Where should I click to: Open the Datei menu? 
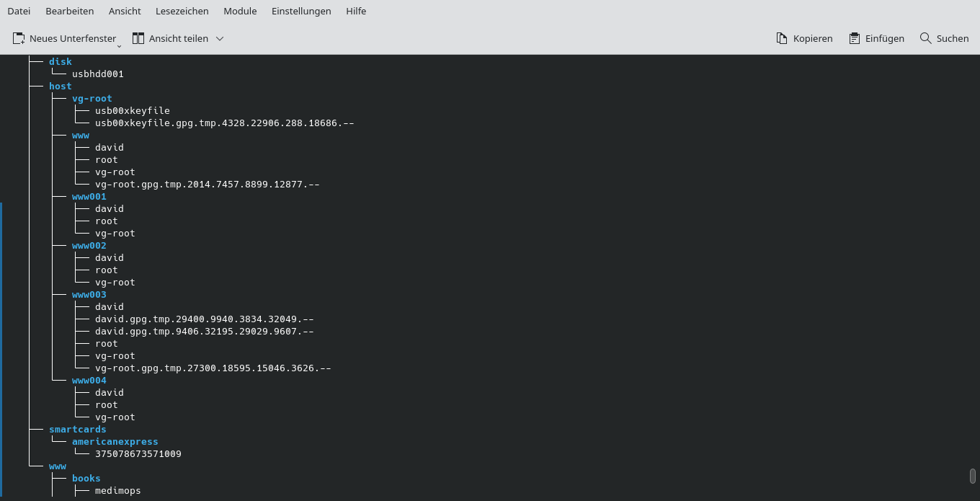pos(19,11)
